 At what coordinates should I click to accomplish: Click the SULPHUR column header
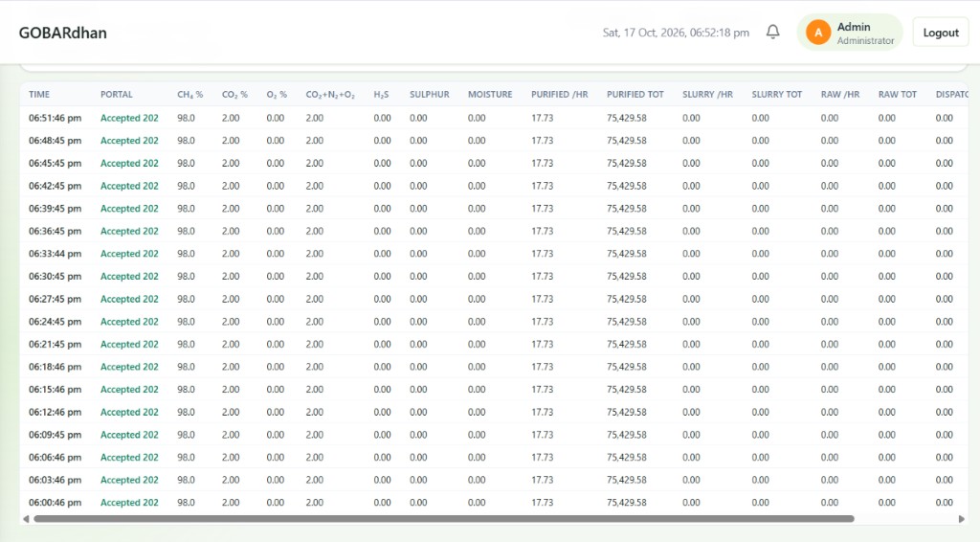pos(430,95)
